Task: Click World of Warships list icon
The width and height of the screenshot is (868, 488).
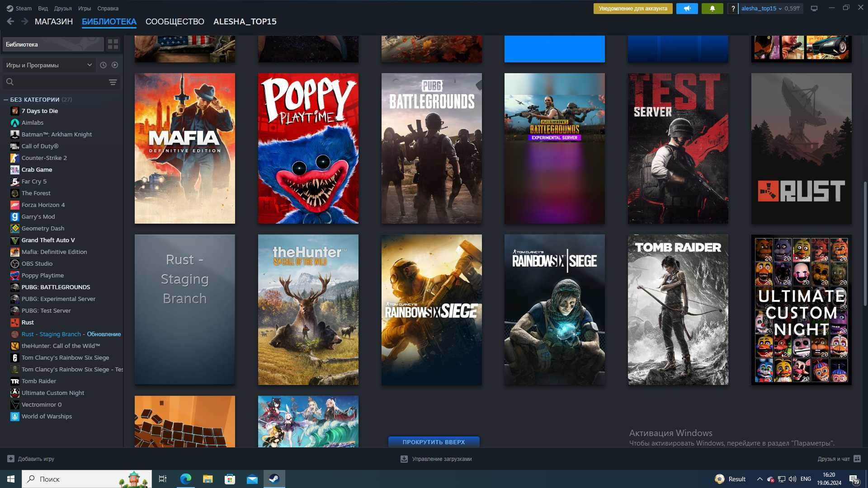Action: coord(15,416)
